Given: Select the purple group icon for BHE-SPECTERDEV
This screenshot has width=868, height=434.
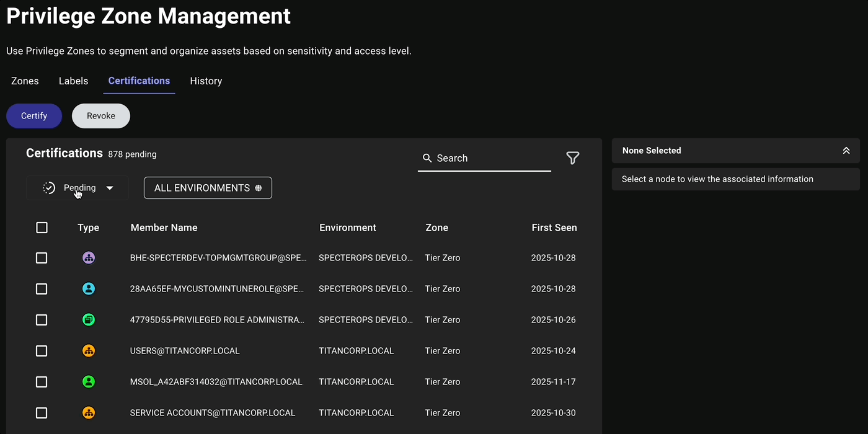Looking at the screenshot, I should point(88,257).
